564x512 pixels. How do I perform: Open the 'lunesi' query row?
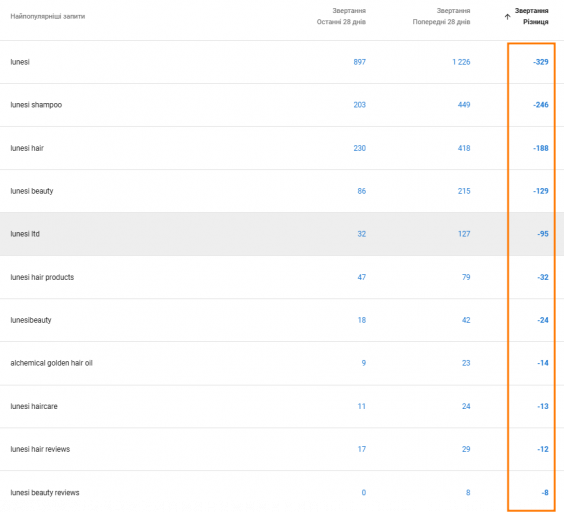click(282, 62)
